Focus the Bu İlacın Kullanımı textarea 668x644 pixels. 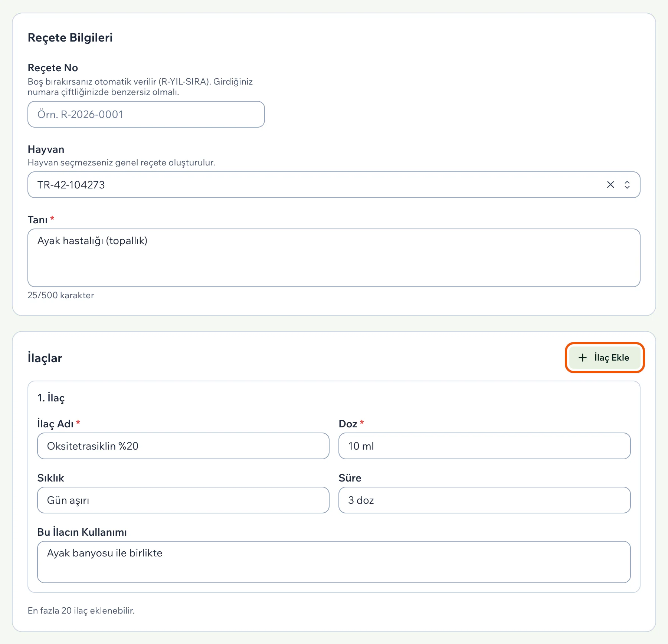coord(334,562)
